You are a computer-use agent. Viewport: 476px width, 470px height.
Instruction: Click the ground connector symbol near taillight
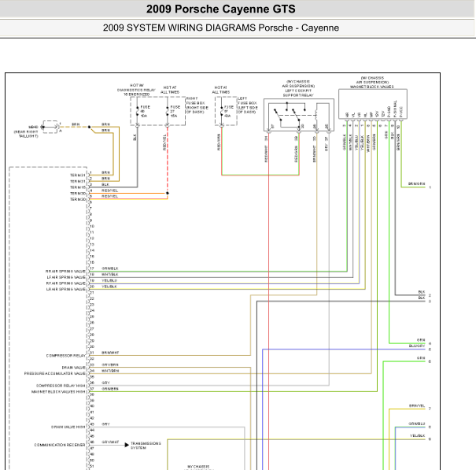(x=50, y=127)
